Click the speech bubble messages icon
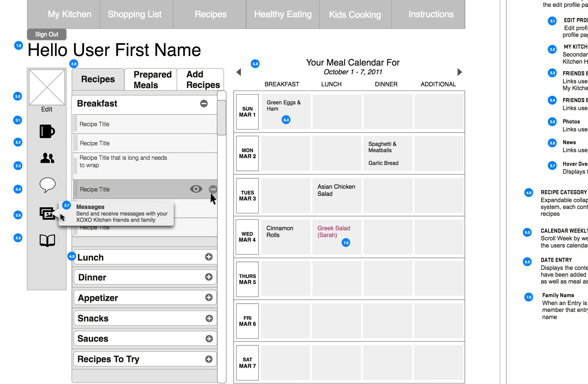The height and width of the screenshot is (384, 588). (x=47, y=185)
